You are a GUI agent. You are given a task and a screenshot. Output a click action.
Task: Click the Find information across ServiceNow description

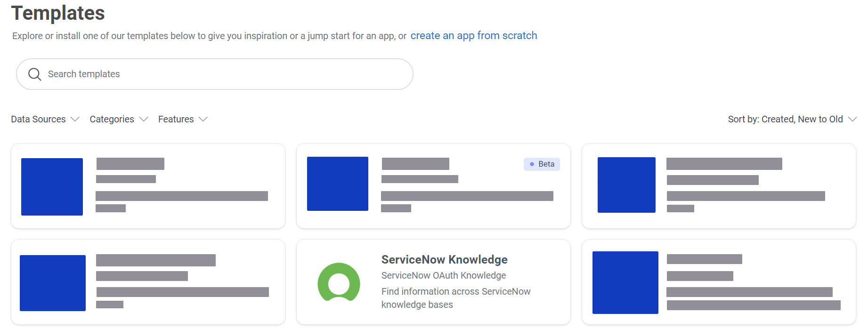(456, 298)
